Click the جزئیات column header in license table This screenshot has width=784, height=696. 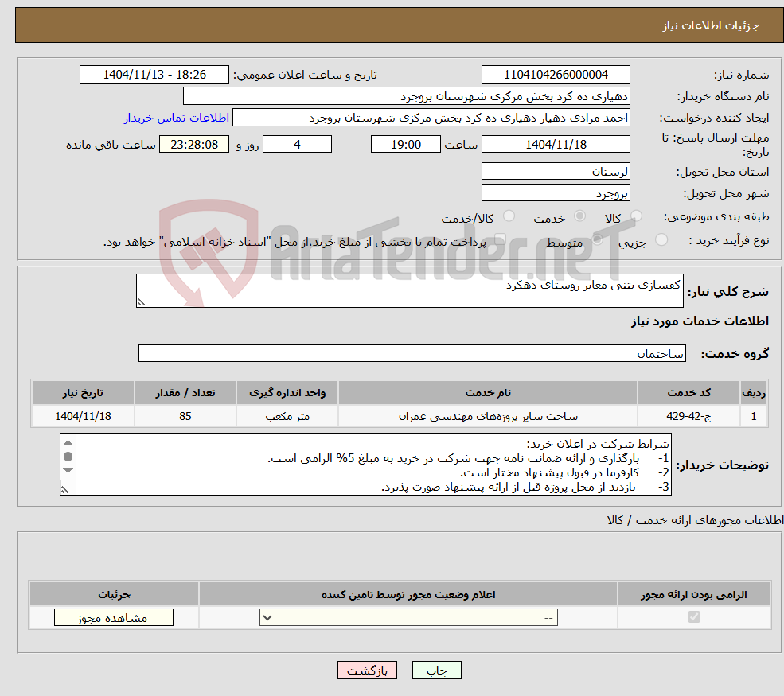[x=114, y=594]
